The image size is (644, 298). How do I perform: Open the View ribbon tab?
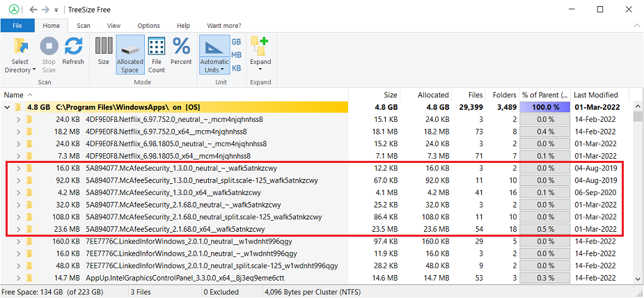113,26
